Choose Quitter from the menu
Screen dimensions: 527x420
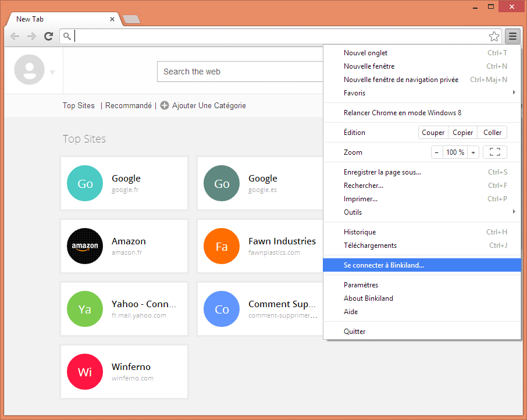click(422, 332)
